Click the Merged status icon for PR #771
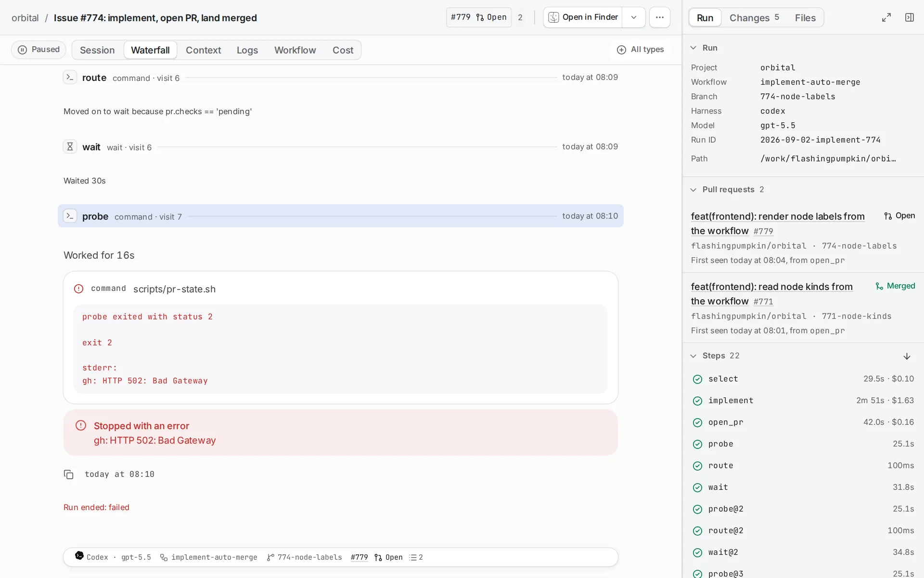The width and height of the screenshot is (924, 578). coord(879,286)
